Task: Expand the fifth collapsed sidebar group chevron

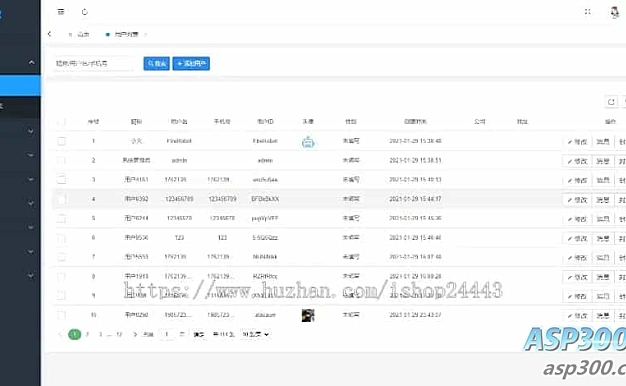Action: (x=31, y=227)
